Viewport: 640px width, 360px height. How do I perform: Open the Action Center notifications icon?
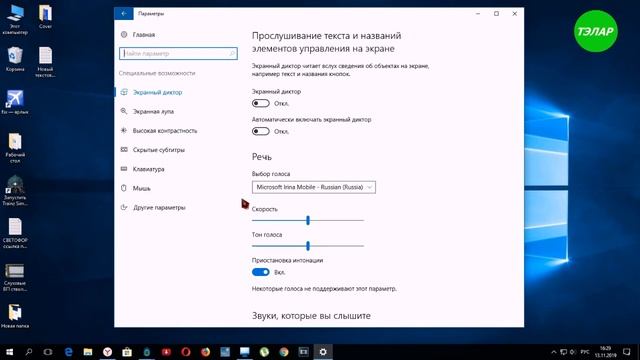(x=627, y=352)
